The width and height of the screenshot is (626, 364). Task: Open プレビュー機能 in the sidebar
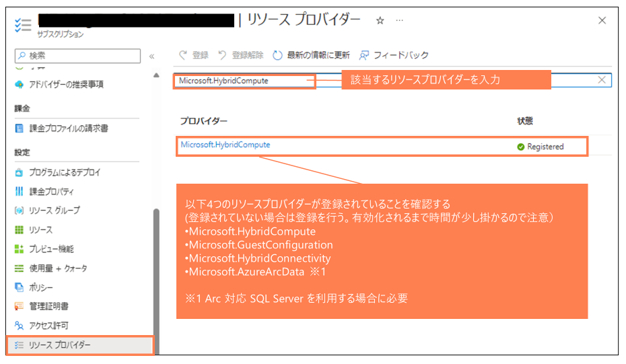(x=52, y=249)
